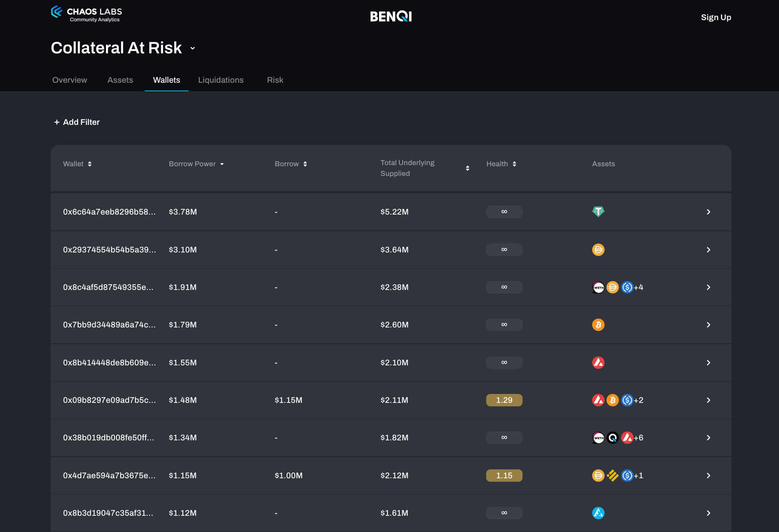Toggle sorting on the Borrow column

[x=305, y=164]
